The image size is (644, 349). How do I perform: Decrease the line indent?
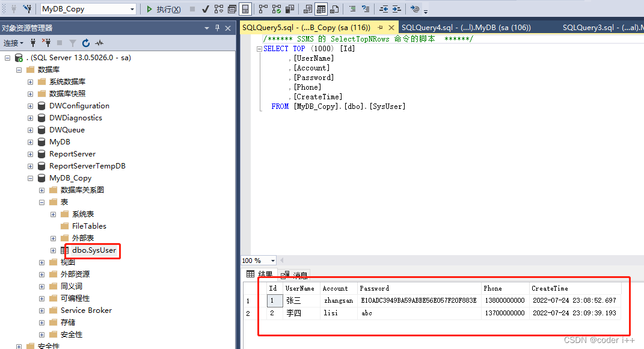click(x=384, y=9)
